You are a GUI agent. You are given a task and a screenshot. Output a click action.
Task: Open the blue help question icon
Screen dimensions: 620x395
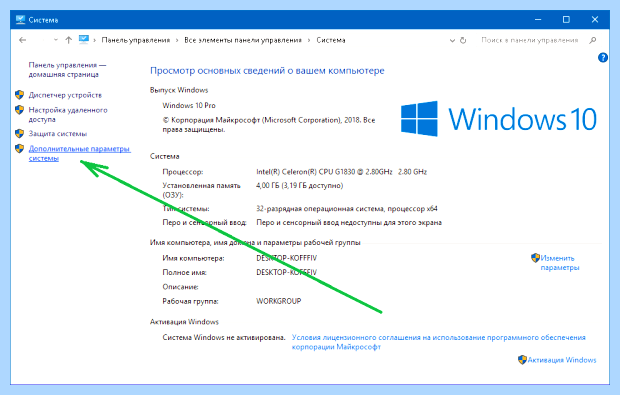coord(603,58)
